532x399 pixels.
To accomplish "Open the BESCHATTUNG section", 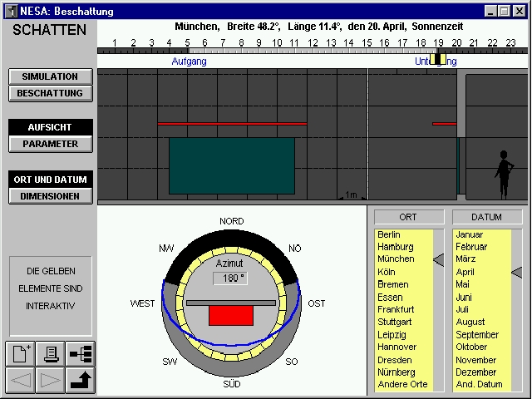I will point(50,93).
